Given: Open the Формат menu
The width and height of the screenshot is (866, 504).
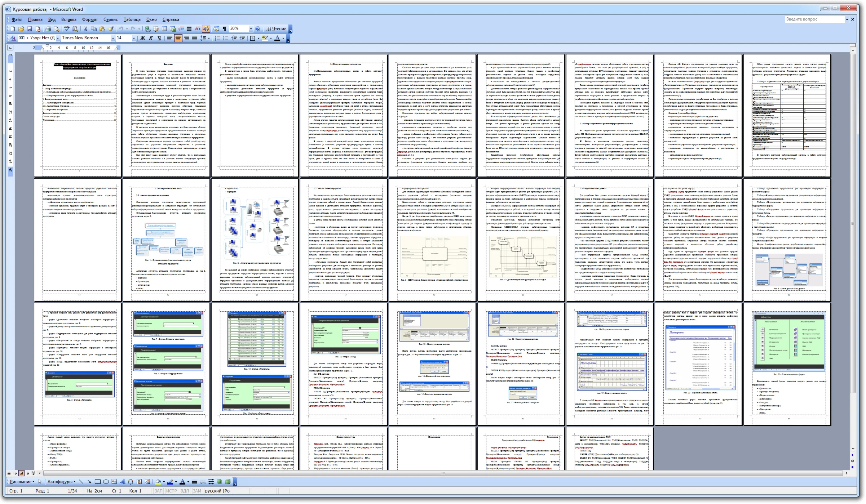Looking at the screenshot, I should pyautogui.click(x=90, y=19).
